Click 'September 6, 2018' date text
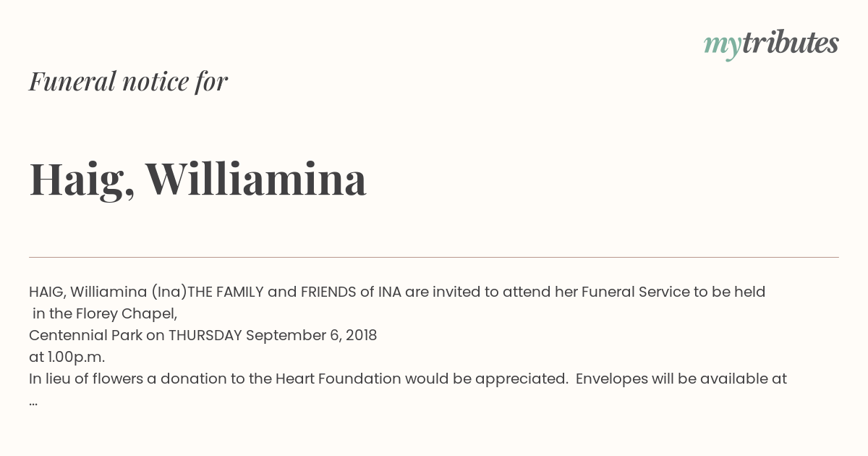 (311, 336)
